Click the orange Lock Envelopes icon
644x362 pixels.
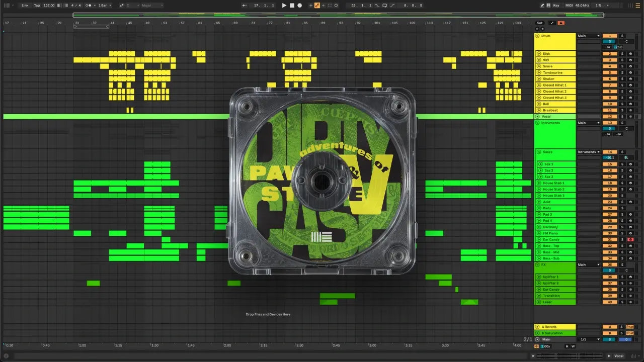pos(561,23)
